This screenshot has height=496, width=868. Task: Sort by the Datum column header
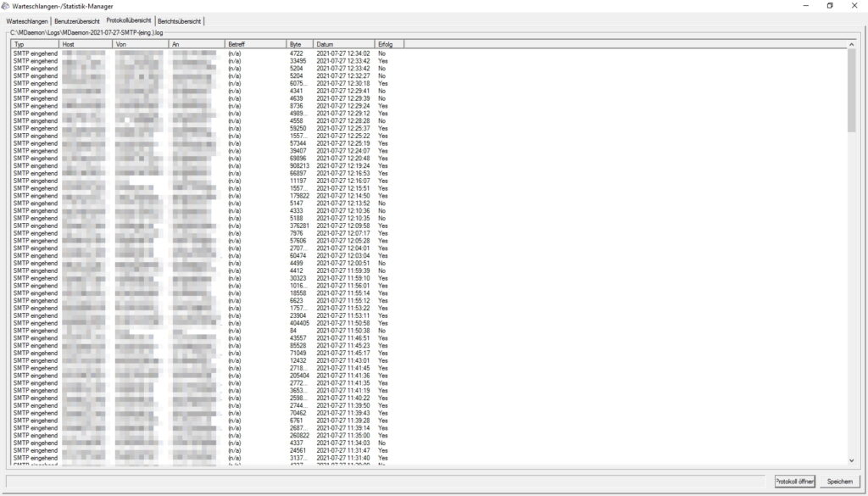pyautogui.click(x=343, y=43)
